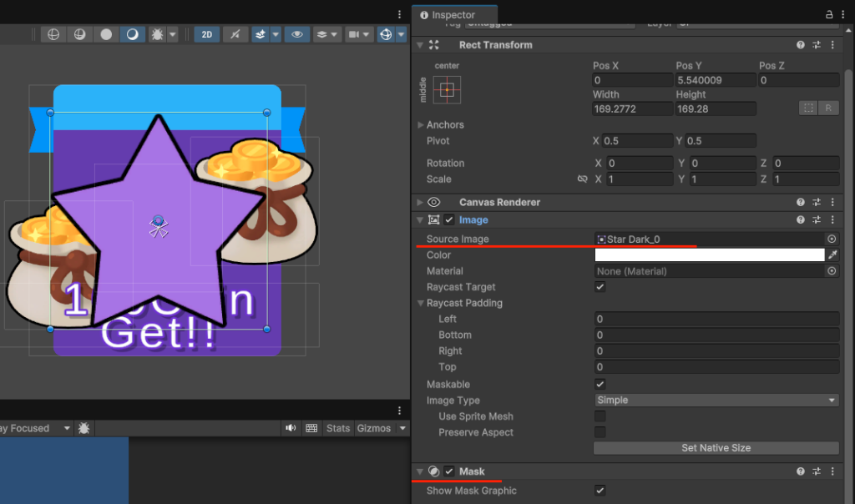The image size is (855, 504).
Task: Collapse the Raycast Padding section
Action: click(421, 303)
